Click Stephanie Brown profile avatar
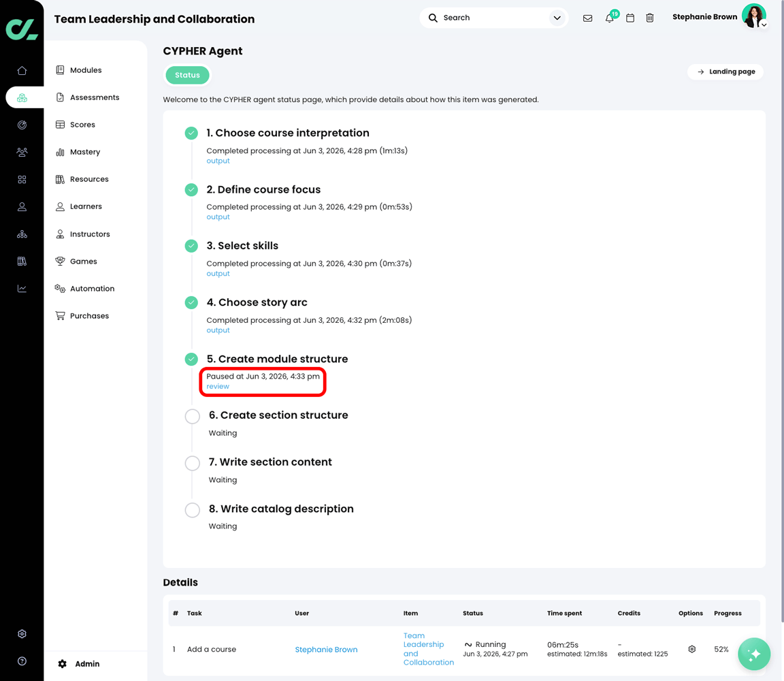Viewport: 784px width, 681px height. pos(753,16)
